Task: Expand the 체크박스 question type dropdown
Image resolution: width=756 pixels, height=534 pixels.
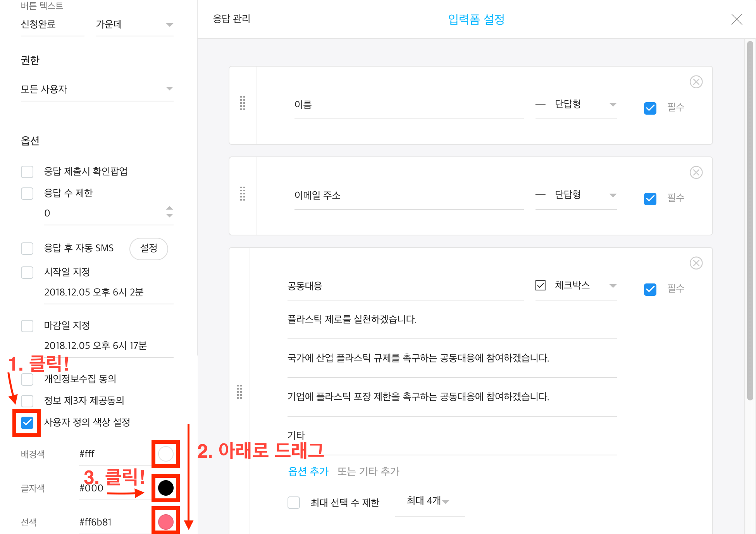Action: pyautogui.click(x=576, y=285)
